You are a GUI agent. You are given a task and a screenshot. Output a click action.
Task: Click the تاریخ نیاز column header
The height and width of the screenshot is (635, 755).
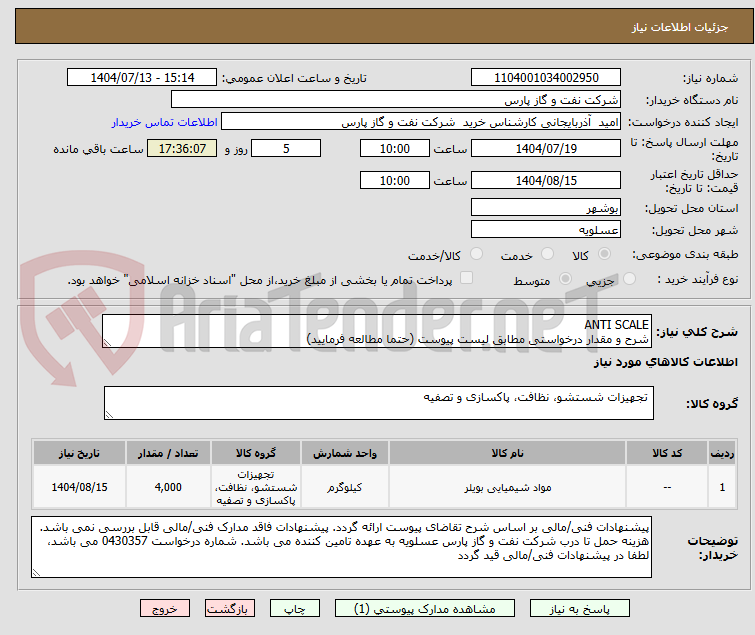tap(79, 453)
